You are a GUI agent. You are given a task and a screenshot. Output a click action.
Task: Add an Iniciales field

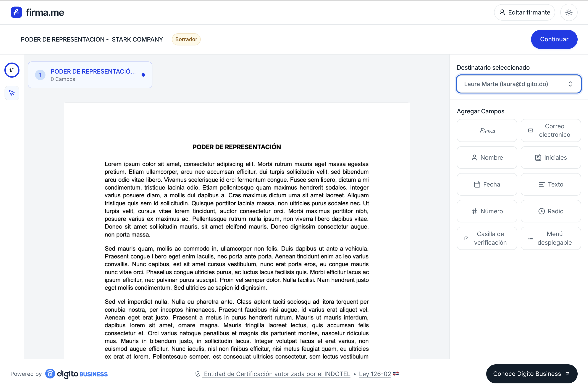pyautogui.click(x=551, y=158)
